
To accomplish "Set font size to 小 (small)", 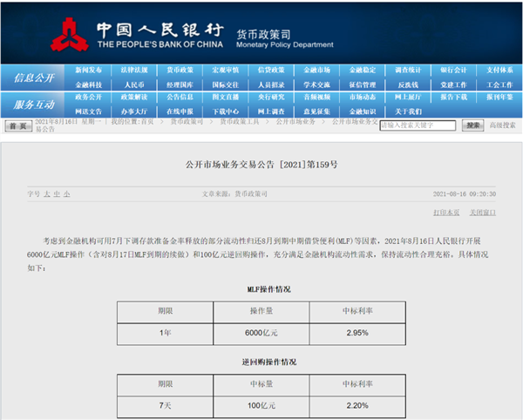I will coord(66,193).
